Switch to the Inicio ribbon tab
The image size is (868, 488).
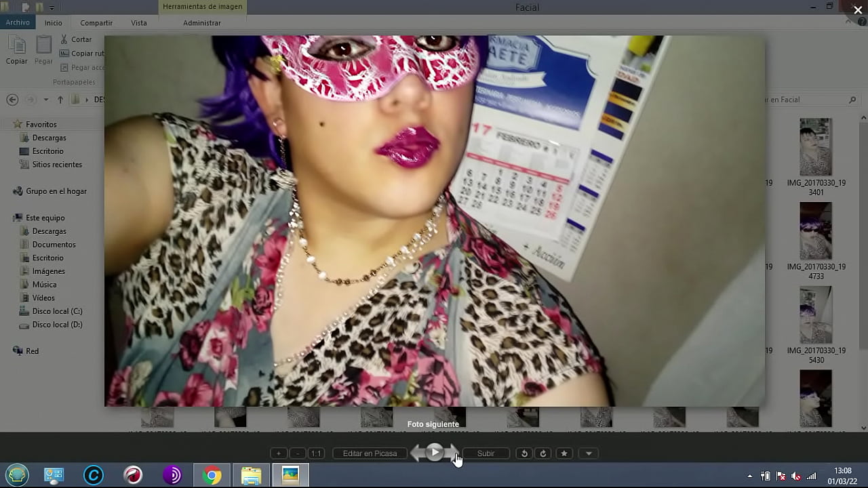54,23
